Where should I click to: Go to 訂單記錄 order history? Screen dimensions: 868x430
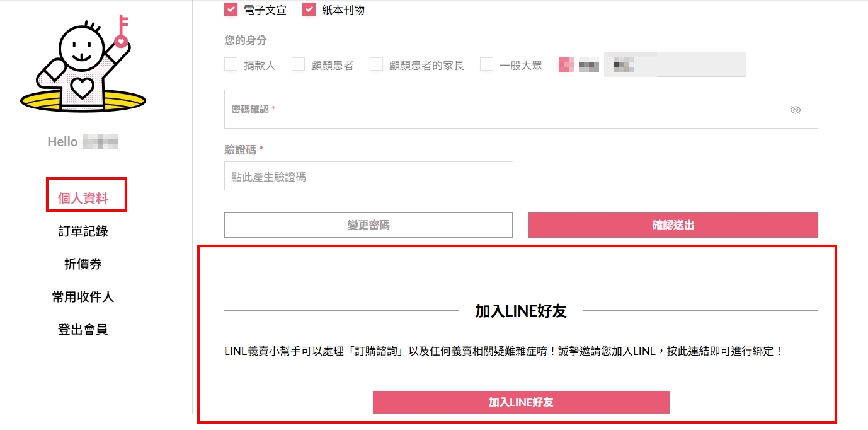coord(83,231)
